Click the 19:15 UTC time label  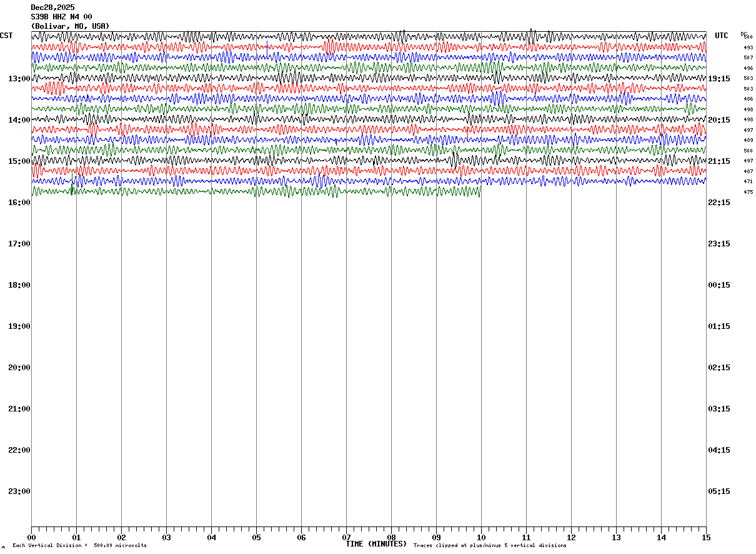719,79
